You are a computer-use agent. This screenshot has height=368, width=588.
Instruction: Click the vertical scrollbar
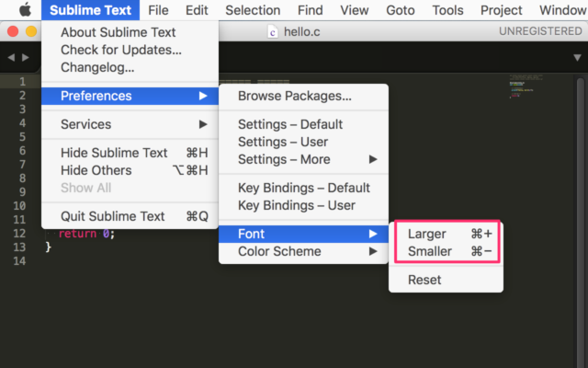pos(581,222)
